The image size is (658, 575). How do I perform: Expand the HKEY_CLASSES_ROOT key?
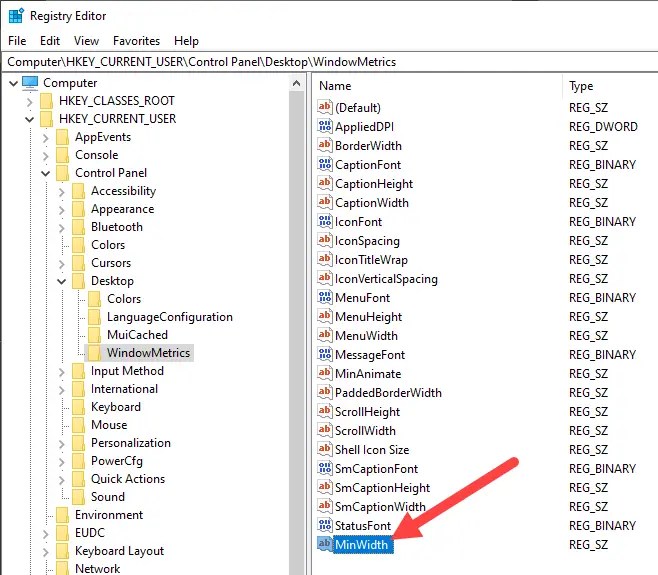29,101
